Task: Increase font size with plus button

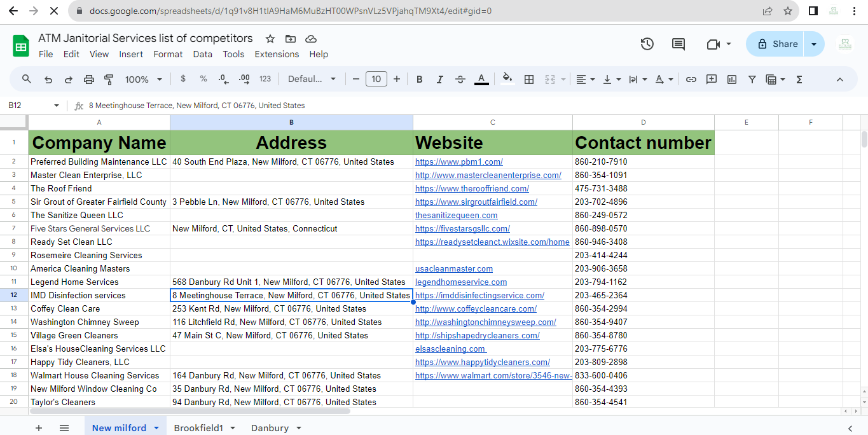Action: tap(397, 79)
